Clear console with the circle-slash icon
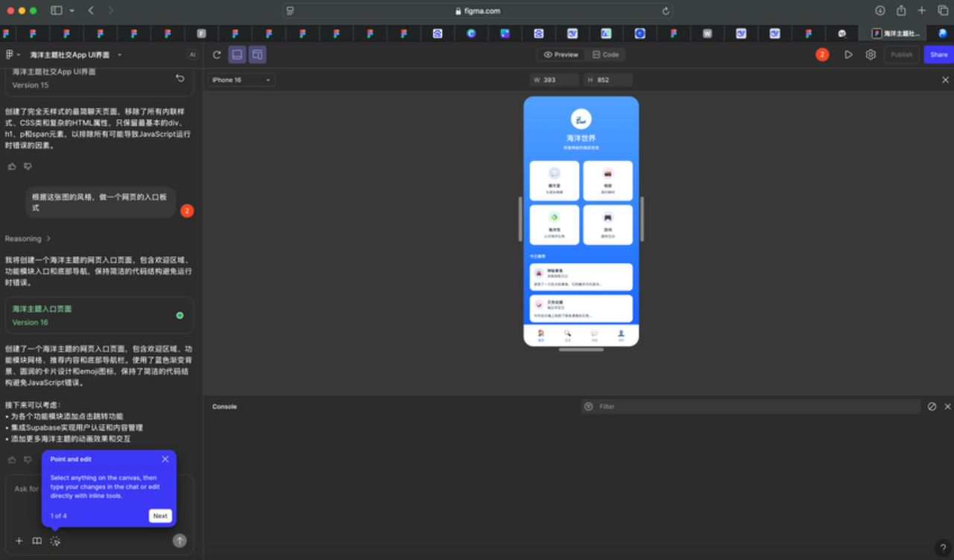This screenshot has width=954, height=560. 932,407
